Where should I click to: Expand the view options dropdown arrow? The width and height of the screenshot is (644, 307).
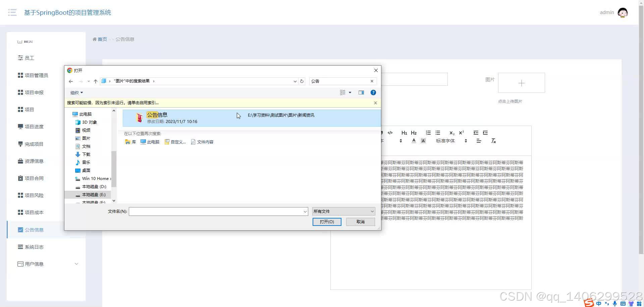350,93
